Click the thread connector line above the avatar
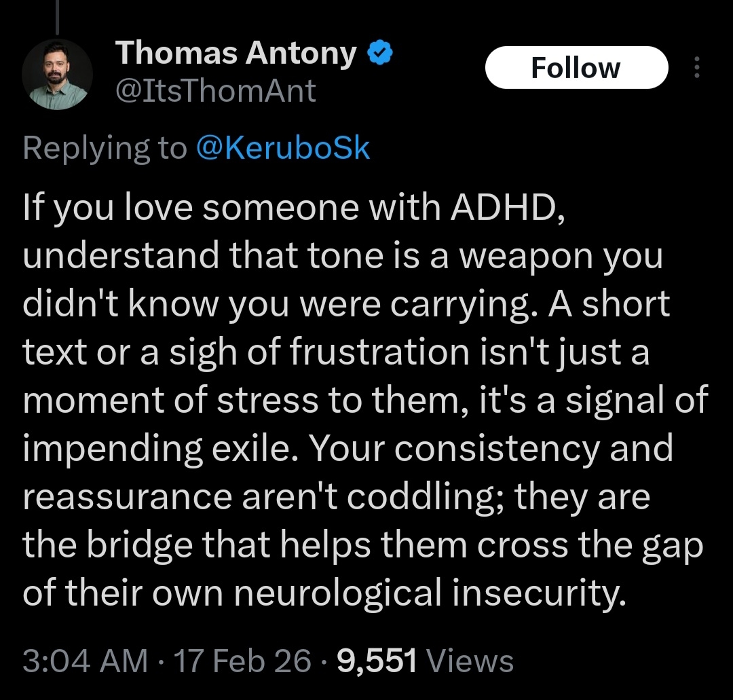This screenshot has width=733, height=700. click(58, 17)
